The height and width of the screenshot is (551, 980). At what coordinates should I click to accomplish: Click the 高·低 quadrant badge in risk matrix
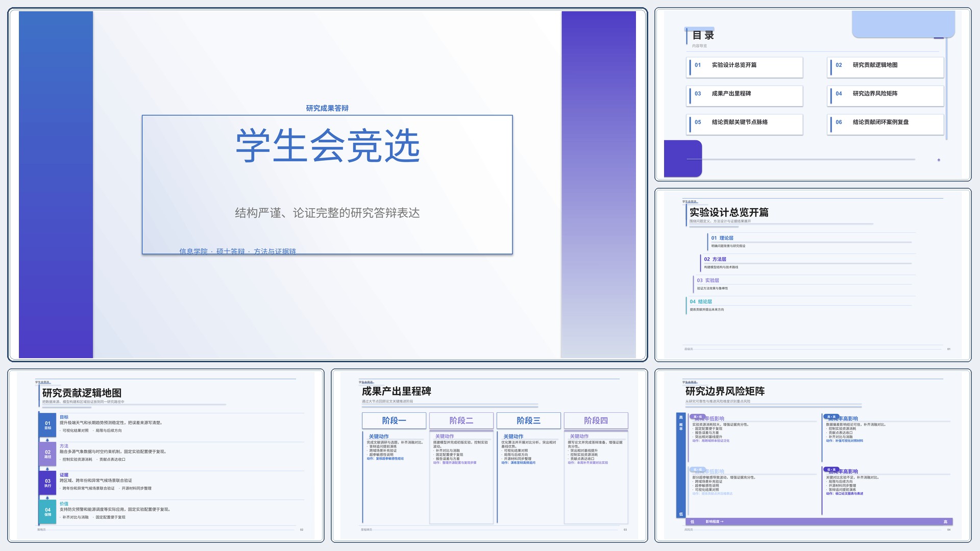(x=697, y=417)
